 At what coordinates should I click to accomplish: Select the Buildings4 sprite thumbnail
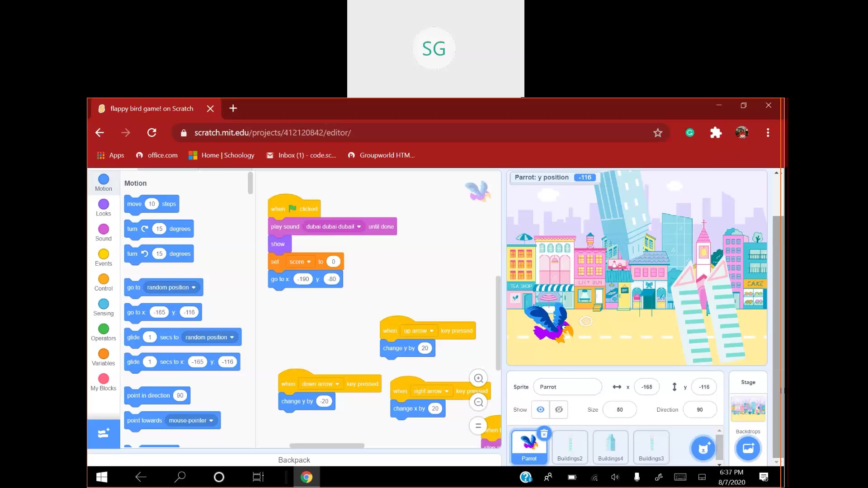[610, 447]
